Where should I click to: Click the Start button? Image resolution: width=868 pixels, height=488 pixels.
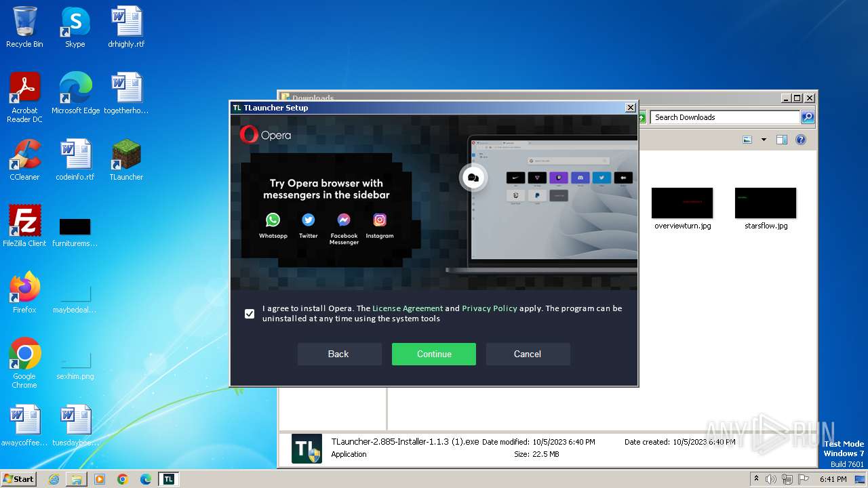point(19,479)
